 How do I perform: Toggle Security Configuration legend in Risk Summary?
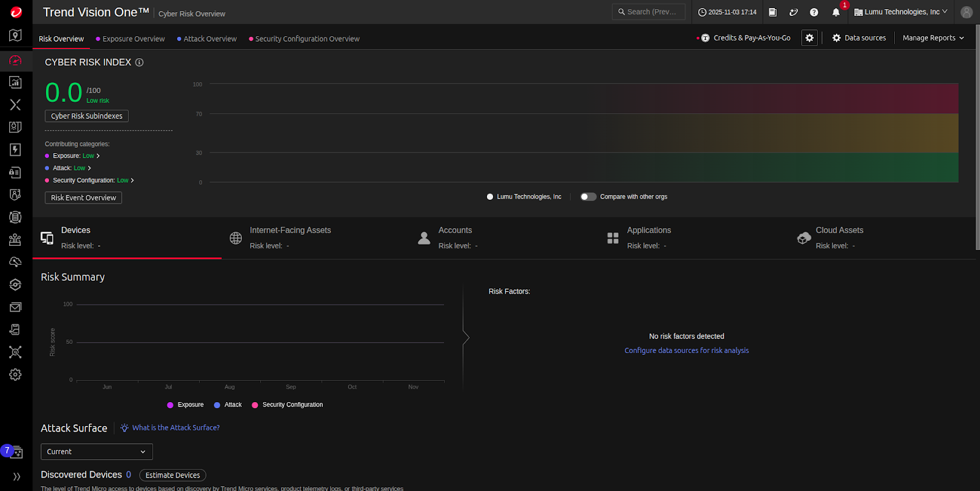coord(287,405)
